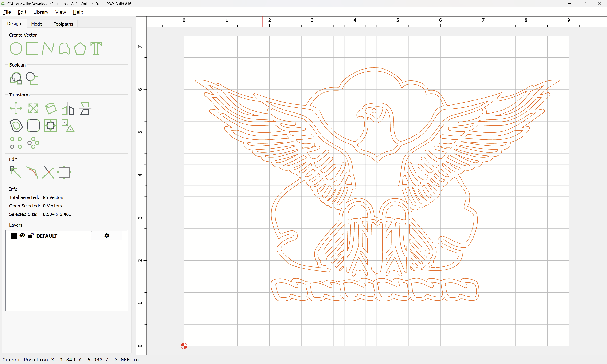
Task: Select the Move transform tool
Action: click(16, 108)
